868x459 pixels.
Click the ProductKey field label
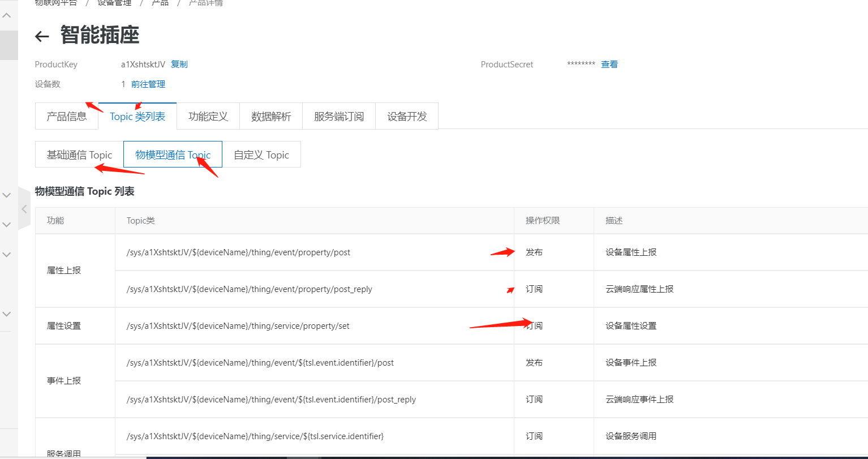click(56, 65)
